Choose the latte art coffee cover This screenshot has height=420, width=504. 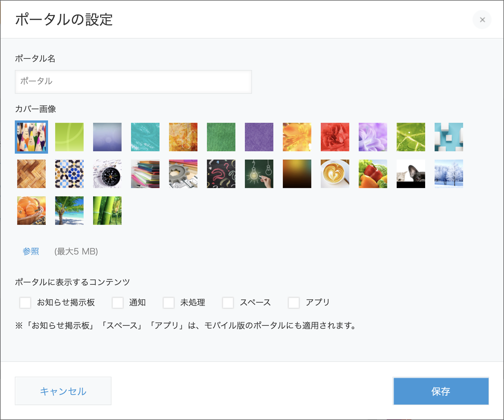click(x=335, y=174)
